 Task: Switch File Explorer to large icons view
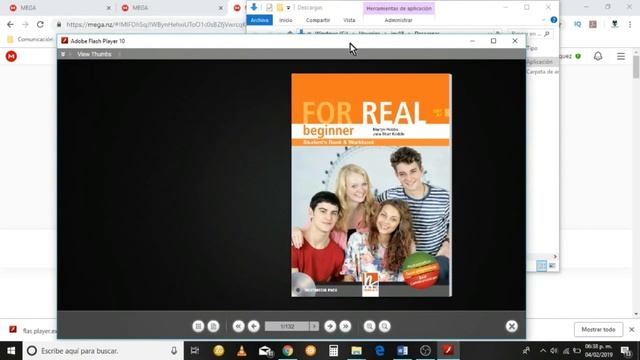552,266
